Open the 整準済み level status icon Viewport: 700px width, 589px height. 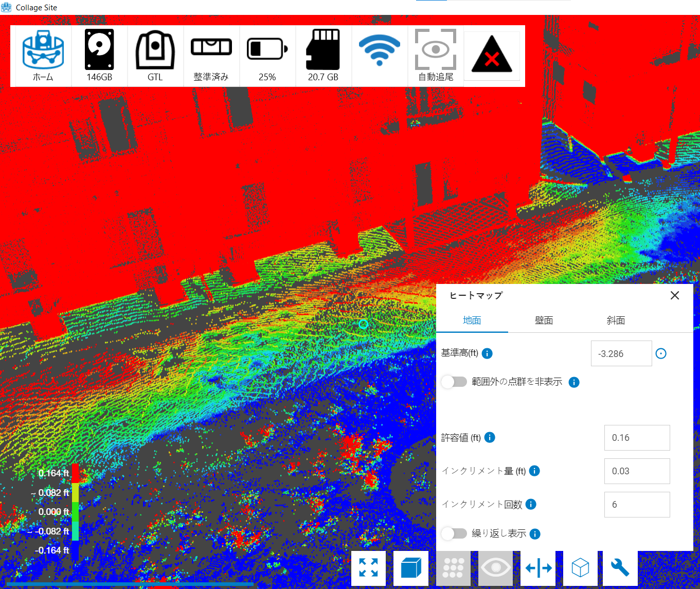click(x=211, y=56)
